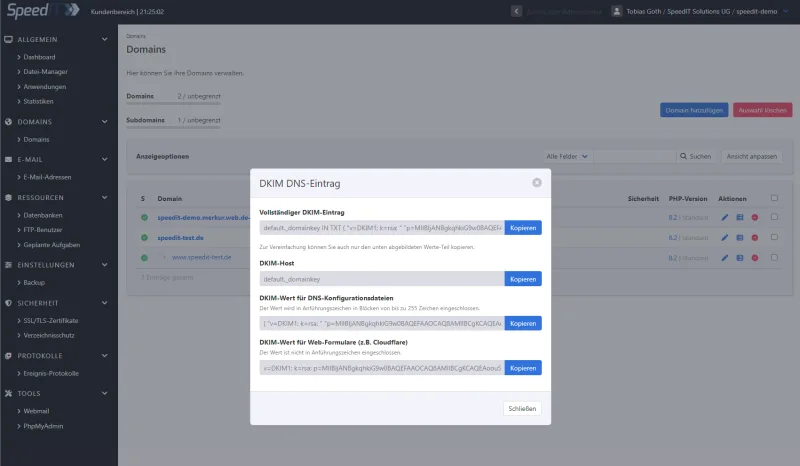This screenshot has width=800, height=466.
Task: Delete speedit-test.de with red icon
Action: pyautogui.click(x=755, y=238)
